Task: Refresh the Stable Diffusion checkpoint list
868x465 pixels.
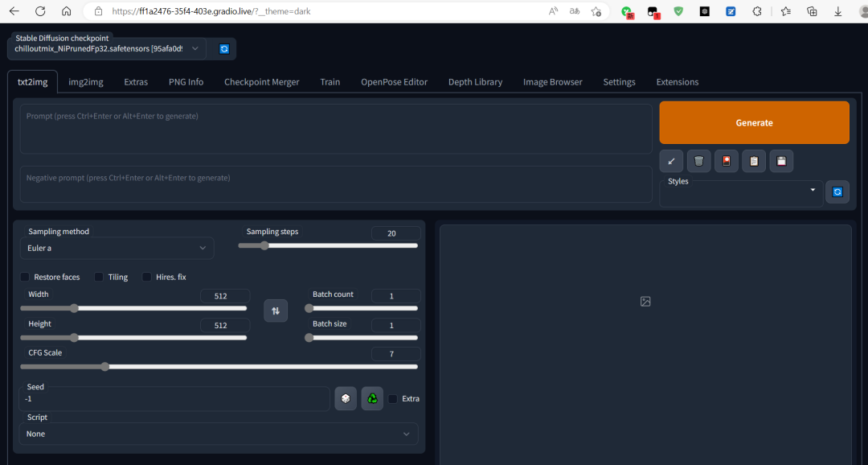Action: pos(224,49)
